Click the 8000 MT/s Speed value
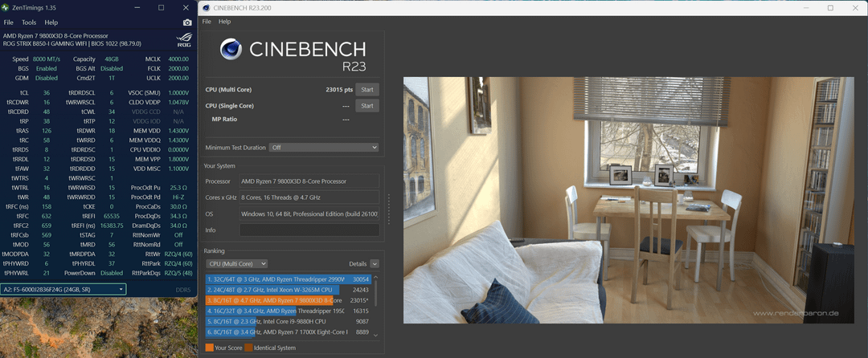The height and width of the screenshot is (358, 868). click(x=47, y=59)
